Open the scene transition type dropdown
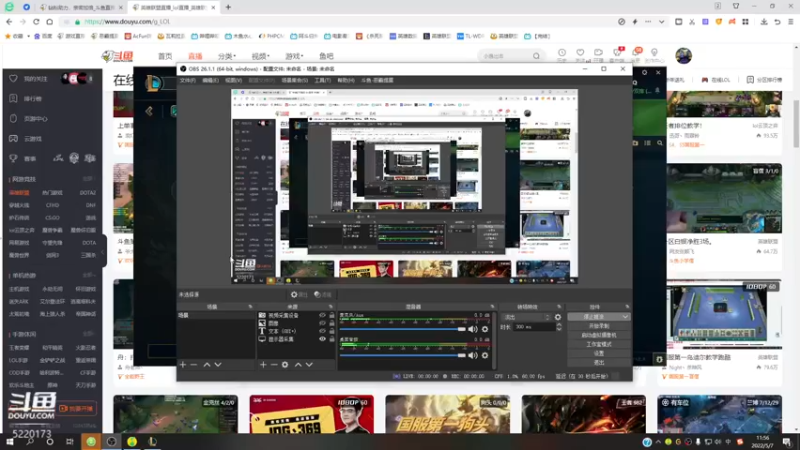The width and height of the screenshot is (800, 450). tap(526, 317)
